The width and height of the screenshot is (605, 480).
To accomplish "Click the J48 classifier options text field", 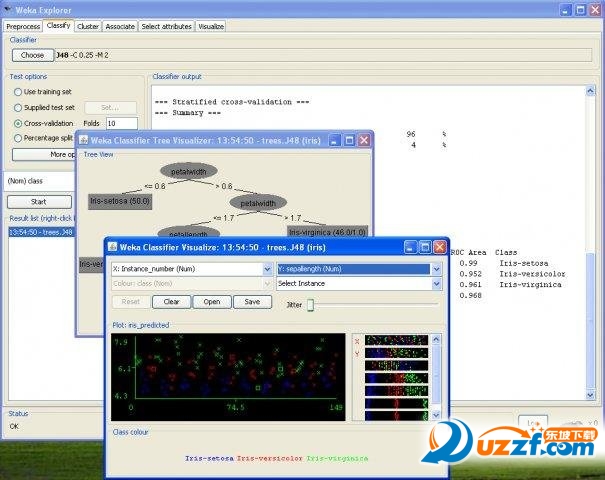I will [x=323, y=55].
